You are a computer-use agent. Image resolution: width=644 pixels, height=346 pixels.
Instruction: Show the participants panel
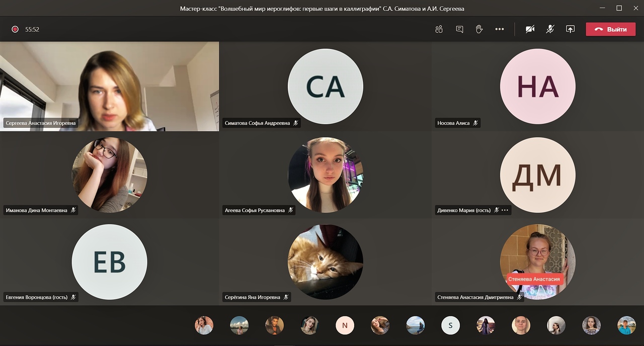439,29
